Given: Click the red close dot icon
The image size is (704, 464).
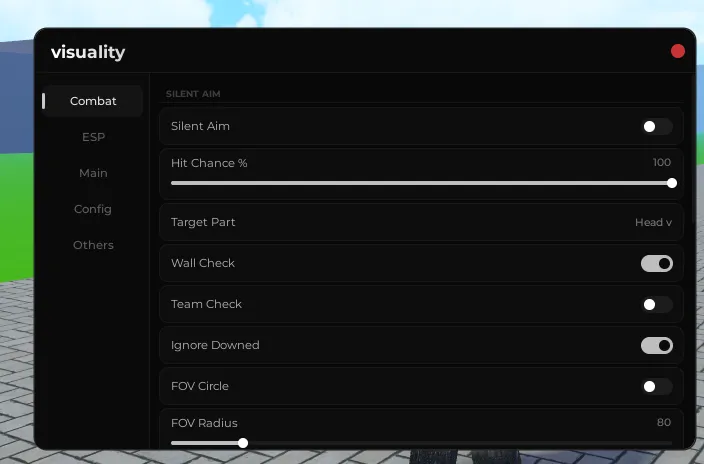Looking at the screenshot, I should tap(678, 51).
